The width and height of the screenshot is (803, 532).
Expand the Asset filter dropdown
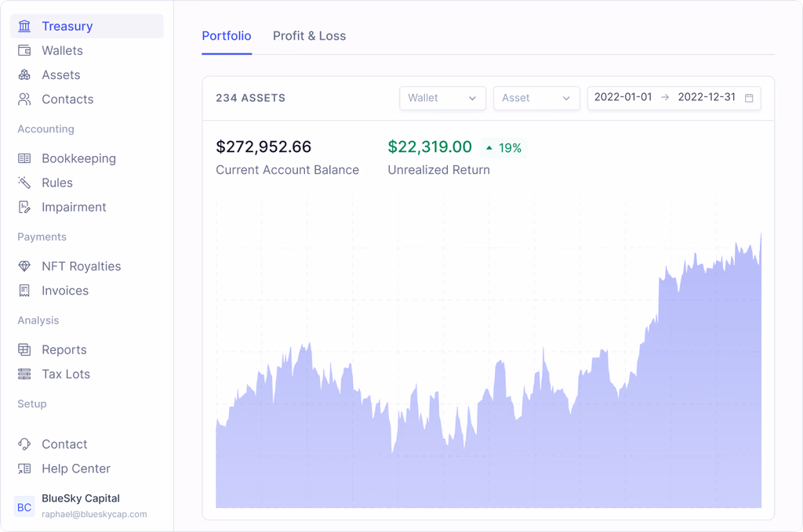[x=536, y=98]
